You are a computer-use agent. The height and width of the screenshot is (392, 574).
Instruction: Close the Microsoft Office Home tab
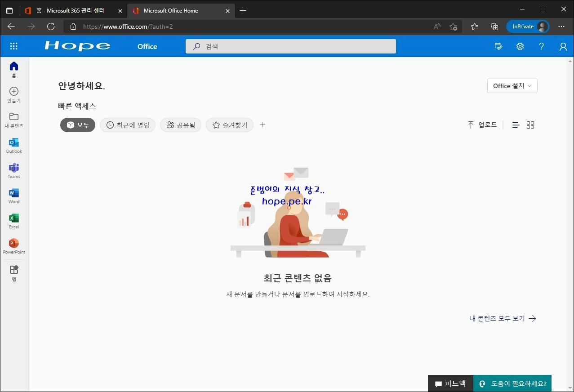[227, 11]
